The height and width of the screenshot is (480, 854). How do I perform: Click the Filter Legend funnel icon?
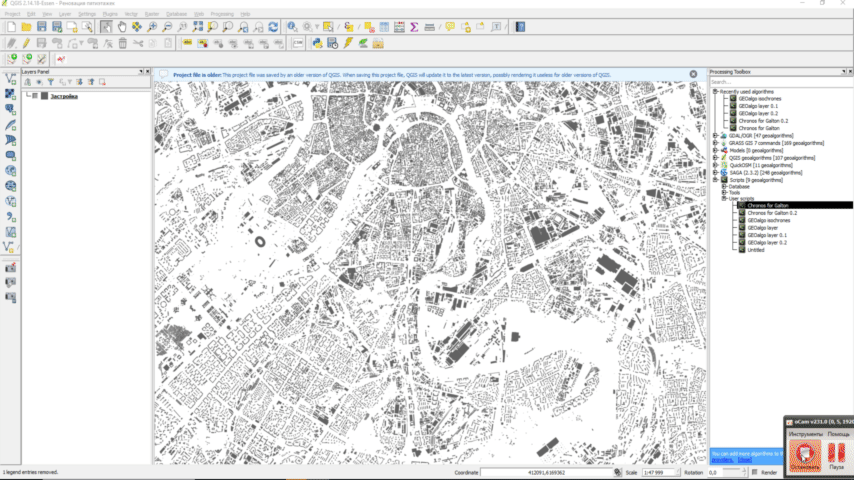click(50, 82)
